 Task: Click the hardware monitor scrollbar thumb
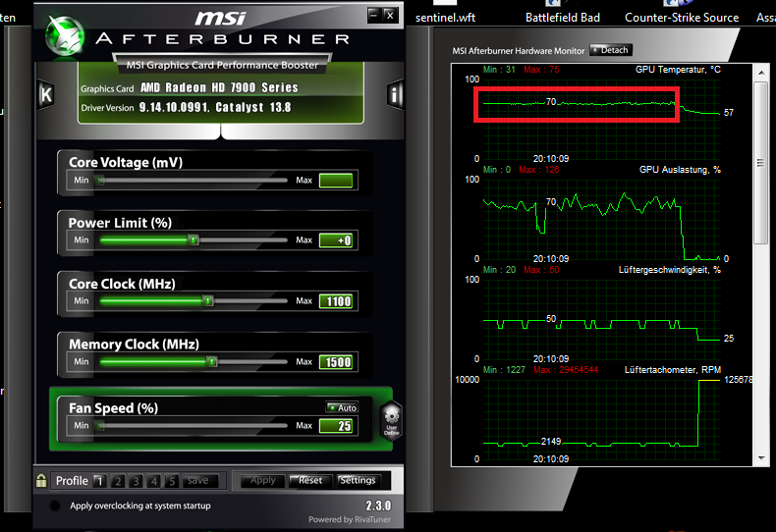(760, 163)
